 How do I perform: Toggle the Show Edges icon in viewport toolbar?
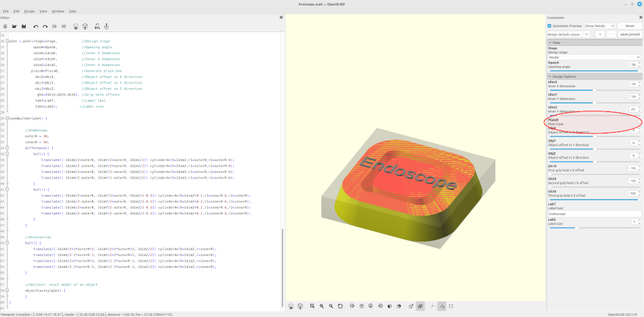click(451, 306)
